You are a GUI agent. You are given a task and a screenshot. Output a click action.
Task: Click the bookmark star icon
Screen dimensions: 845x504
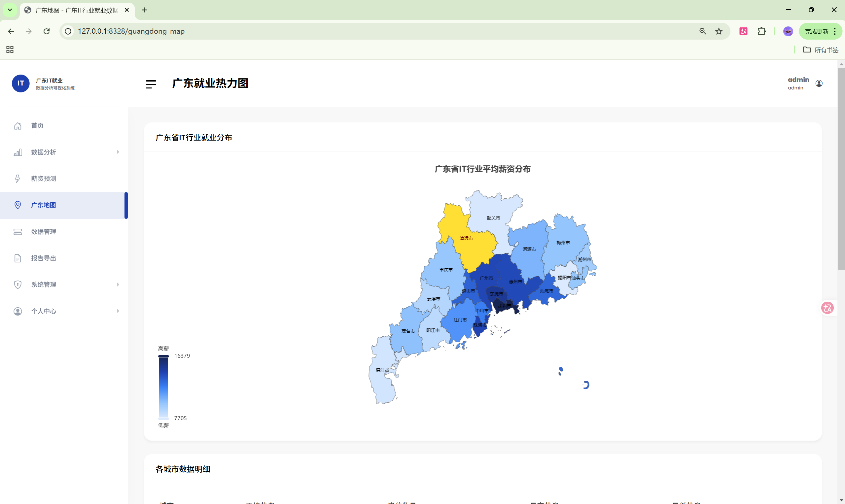point(719,31)
